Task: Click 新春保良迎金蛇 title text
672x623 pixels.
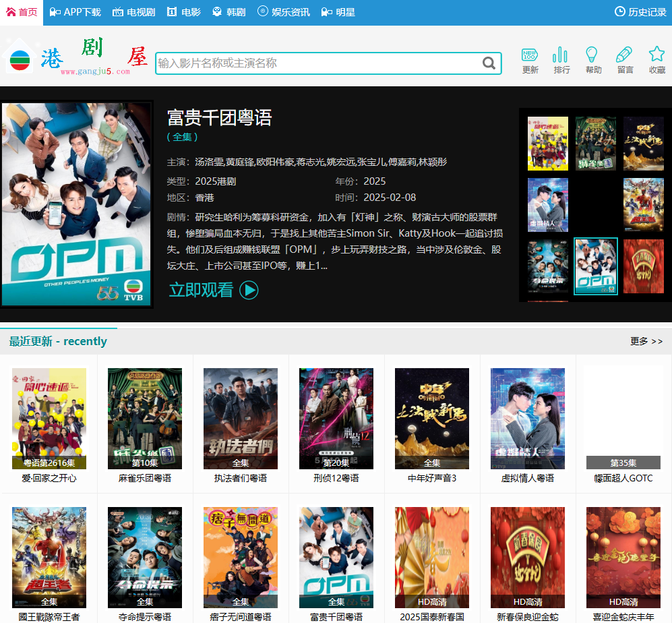Action: [528, 617]
